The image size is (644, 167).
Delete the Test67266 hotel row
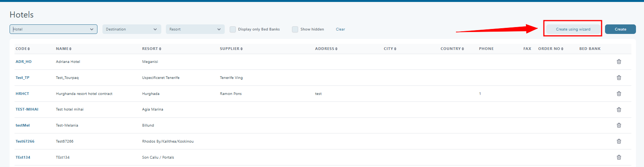[619, 141]
